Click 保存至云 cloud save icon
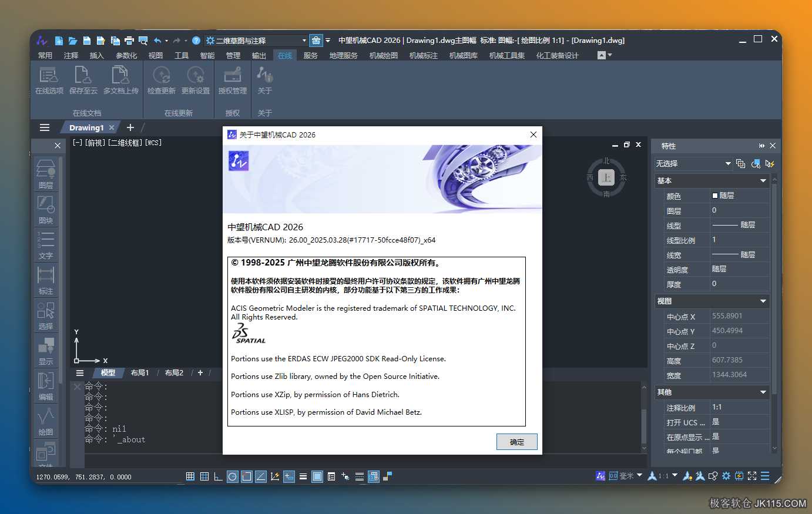The width and height of the screenshot is (812, 514). (x=83, y=80)
